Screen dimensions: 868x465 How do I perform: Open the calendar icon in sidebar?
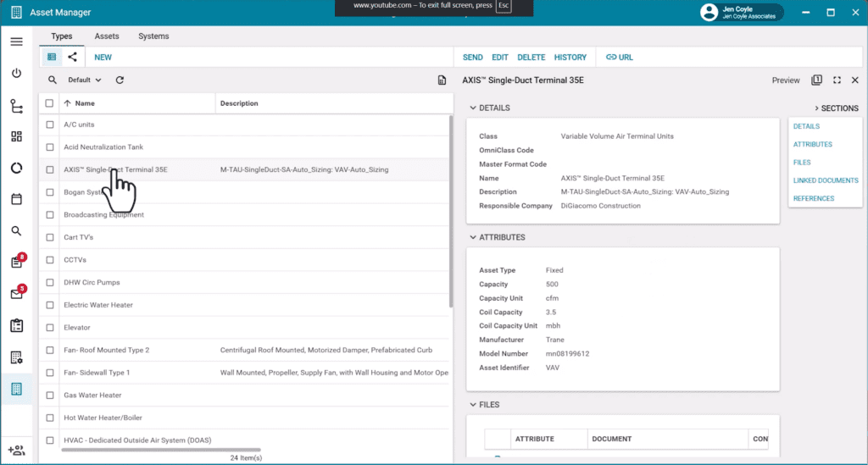coord(17,199)
